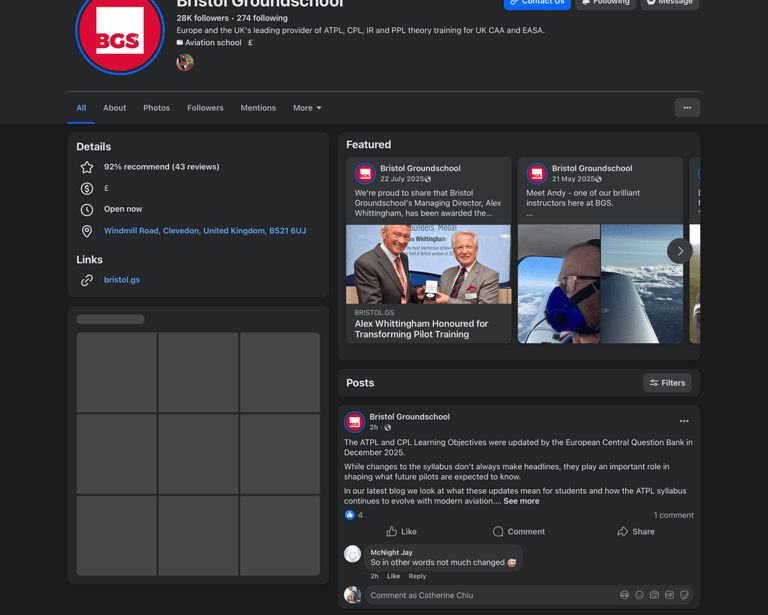
Task: Open McNight Jay's profile name
Action: pyautogui.click(x=391, y=552)
